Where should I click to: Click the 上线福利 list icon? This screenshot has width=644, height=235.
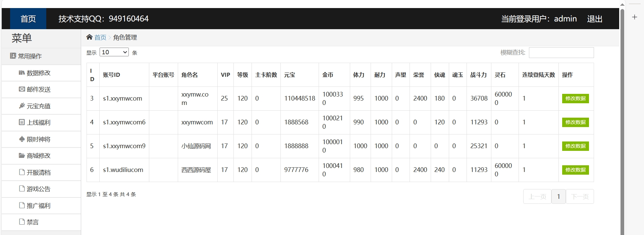(22, 122)
